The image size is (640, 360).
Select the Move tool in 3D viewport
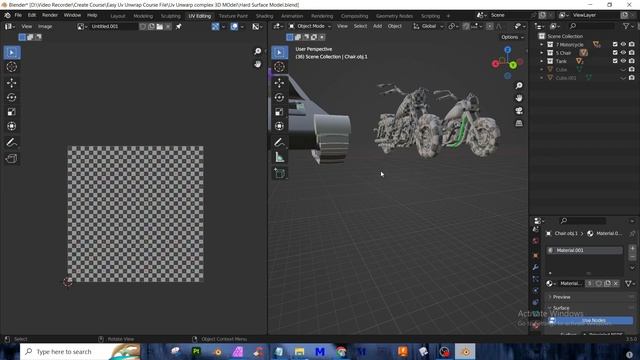[x=280, y=83]
